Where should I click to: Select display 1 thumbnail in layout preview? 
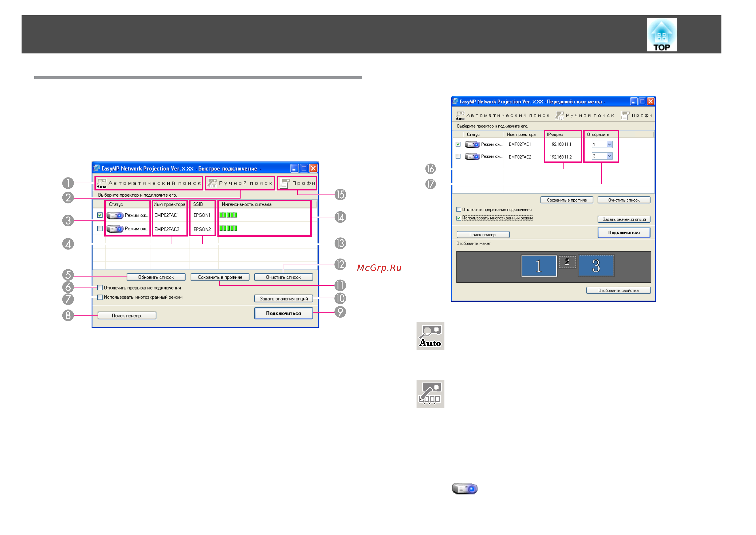539,266
